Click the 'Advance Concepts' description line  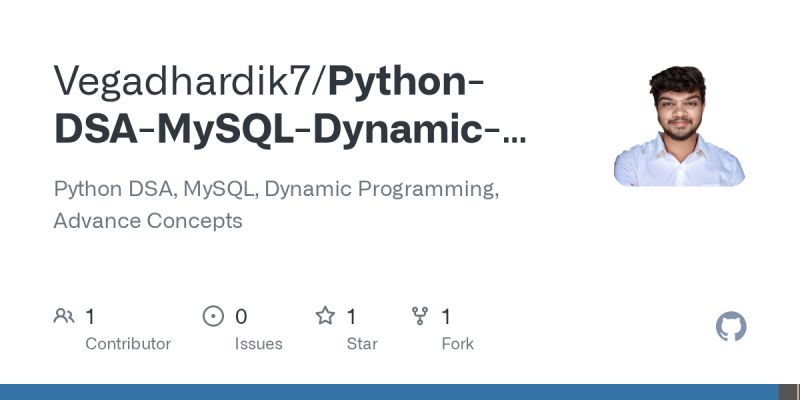(x=148, y=221)
